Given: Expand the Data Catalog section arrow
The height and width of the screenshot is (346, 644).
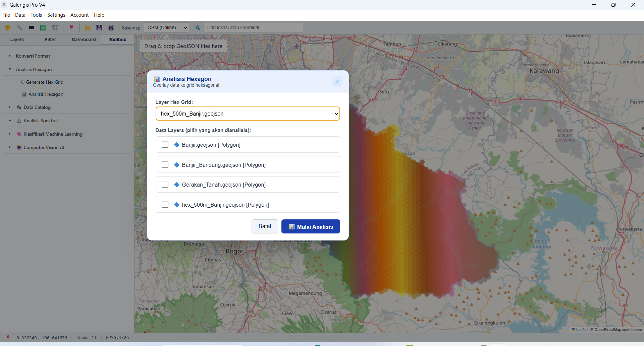Looking at the screenshot, I should [x=10, y=107].
